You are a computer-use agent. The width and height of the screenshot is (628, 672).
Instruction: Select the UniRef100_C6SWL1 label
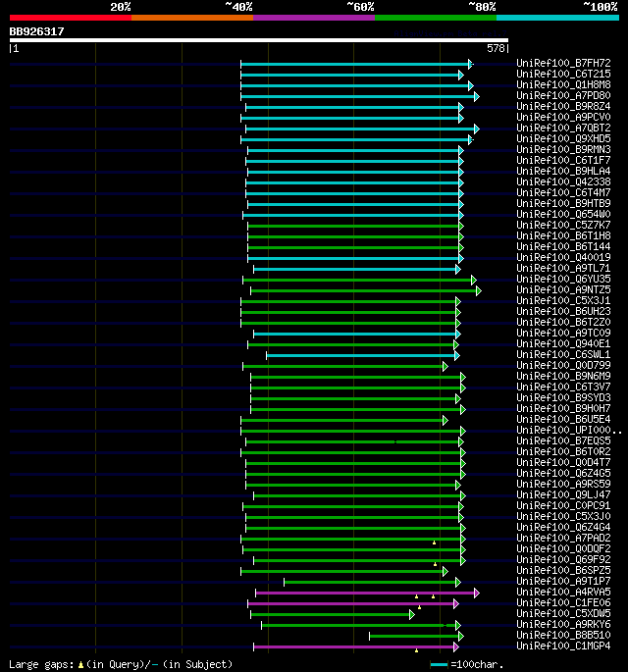pyautogui.click(x=563, y=354)
